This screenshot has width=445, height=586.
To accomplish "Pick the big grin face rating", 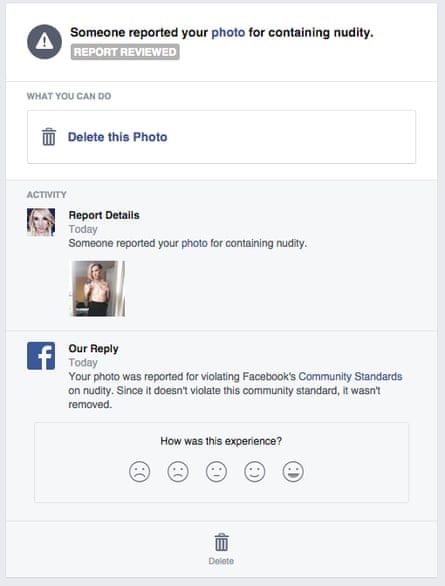I will (293, 472).
